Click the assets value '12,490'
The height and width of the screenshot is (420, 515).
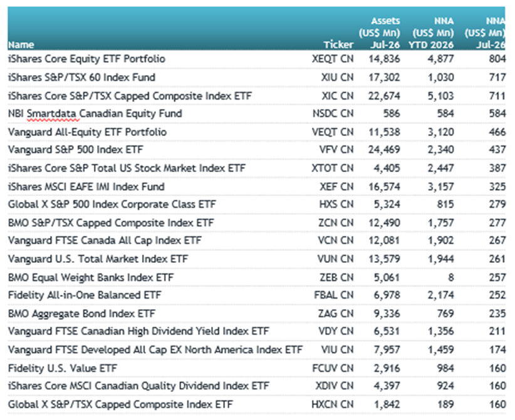coord(384,223)
